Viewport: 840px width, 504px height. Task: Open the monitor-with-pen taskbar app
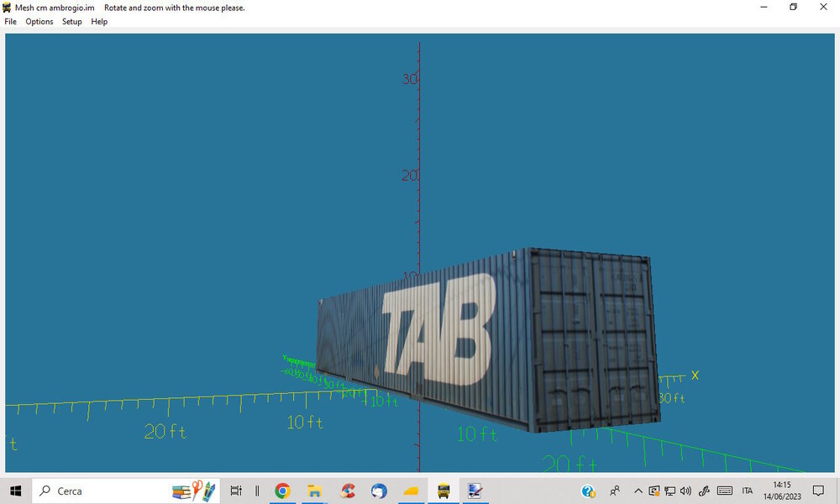(x=475, y=491)
